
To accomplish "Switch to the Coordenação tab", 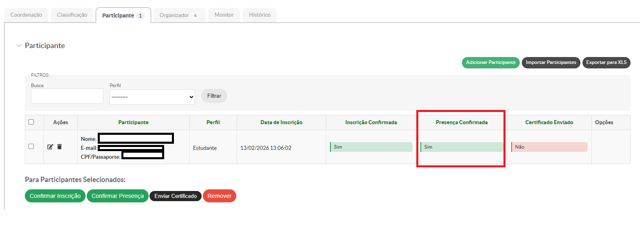I will click(26, 15).
